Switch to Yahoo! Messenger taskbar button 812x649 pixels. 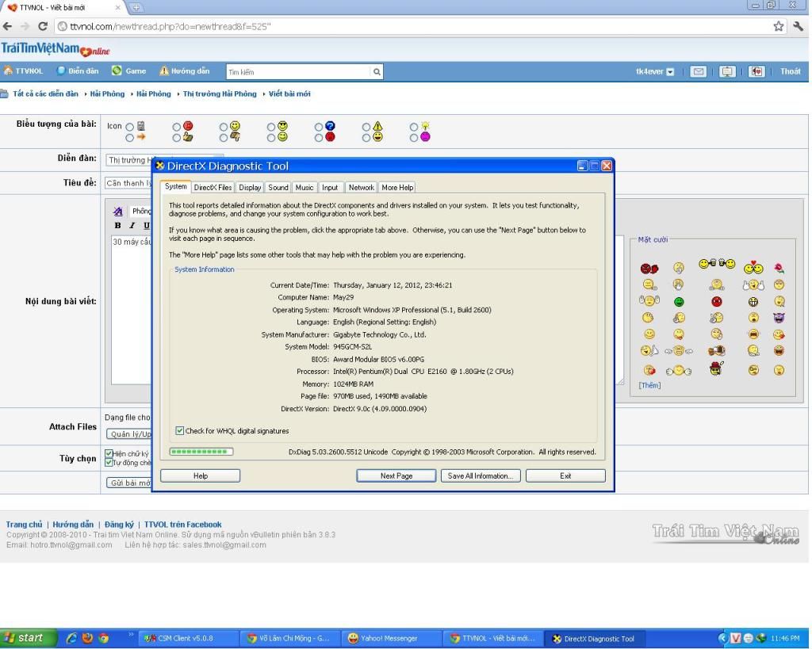pos(391,638)
